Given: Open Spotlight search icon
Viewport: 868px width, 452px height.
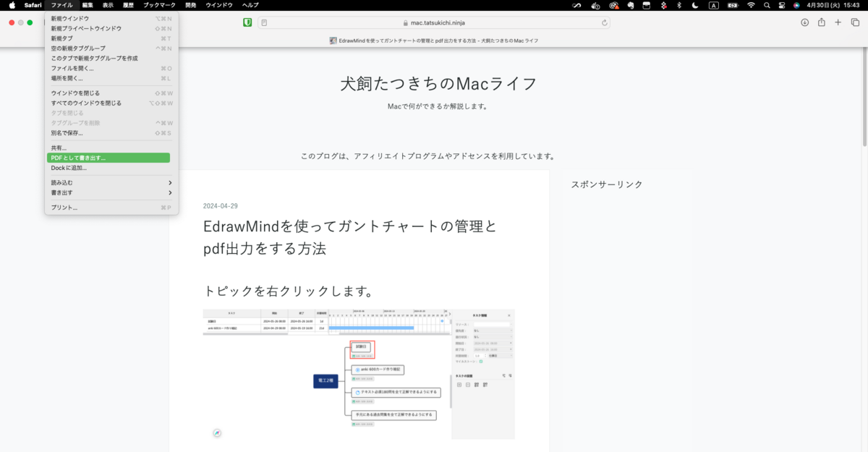Looking at the screenshot, I should coord(767,5).
